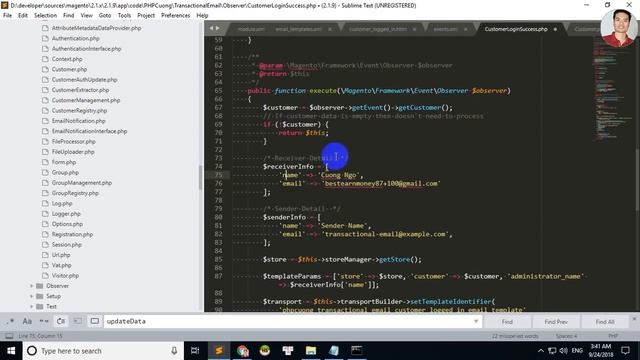Toggle in-selection search option

click(78, 321)
